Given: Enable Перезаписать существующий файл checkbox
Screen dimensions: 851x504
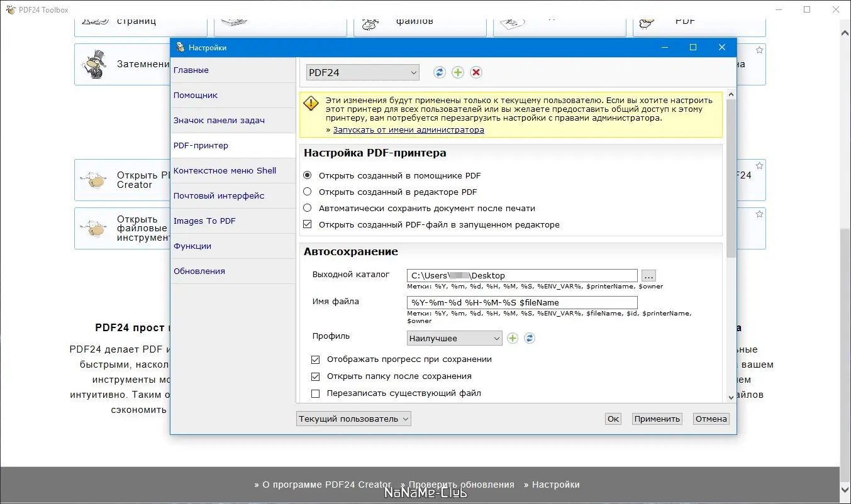Looking at the screenshot, I should (x=316, y=393).
